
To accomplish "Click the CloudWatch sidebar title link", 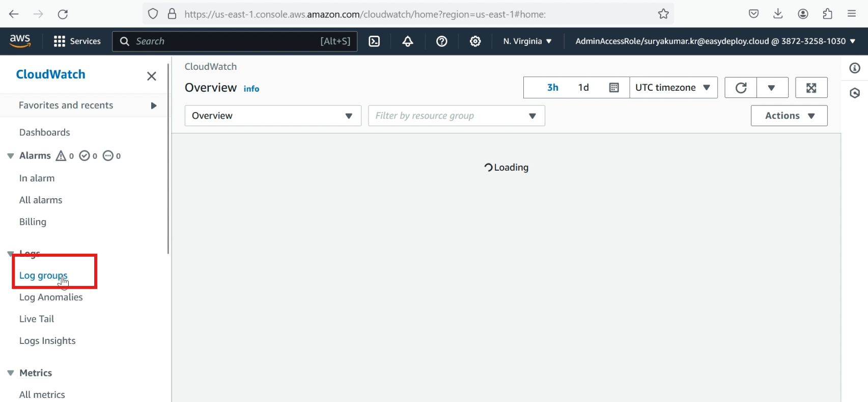I will coord(51,74).
